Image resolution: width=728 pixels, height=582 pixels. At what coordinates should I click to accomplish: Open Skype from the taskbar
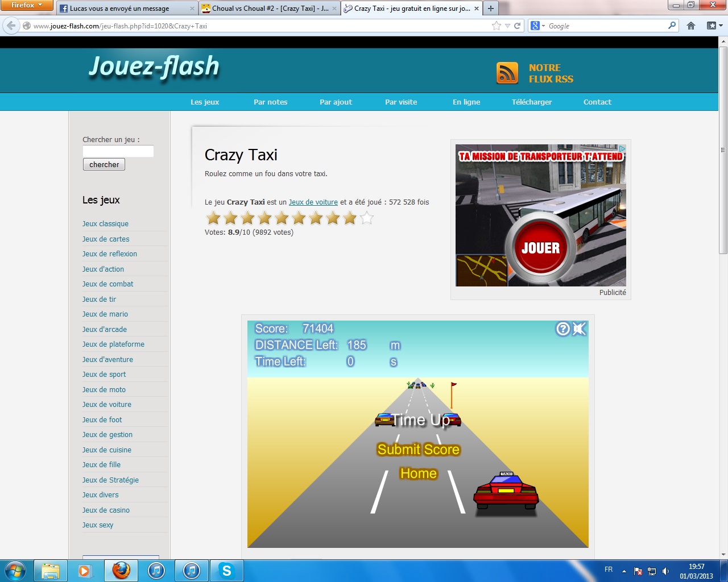coord(226,570)
